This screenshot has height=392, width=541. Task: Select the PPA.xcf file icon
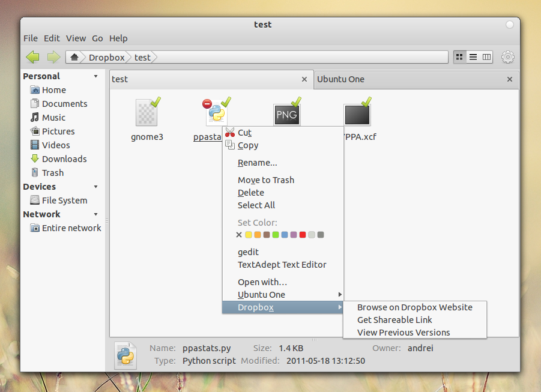357,114
